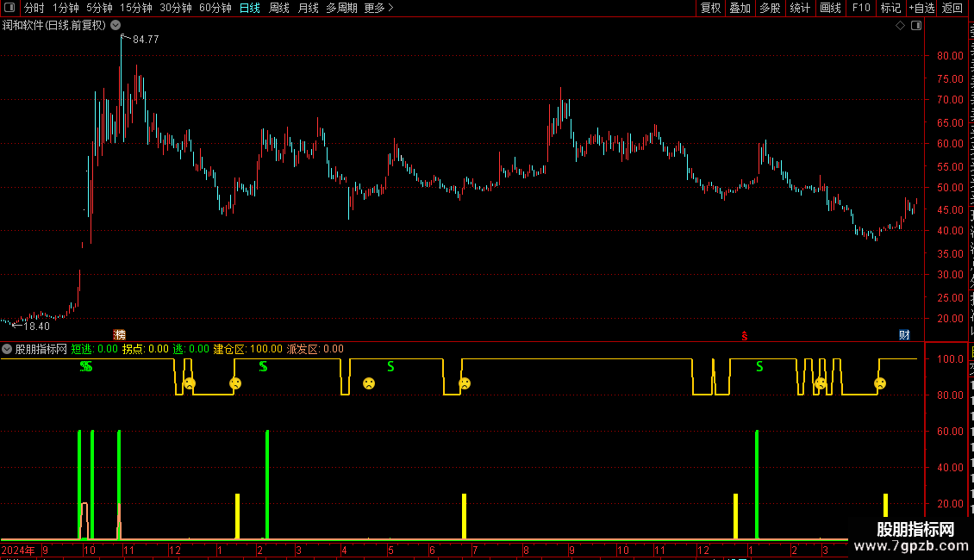This screenshot has height=560, width=974.
Task: Click the red S marker near the price axis
Action: click(x=744, y=336)
